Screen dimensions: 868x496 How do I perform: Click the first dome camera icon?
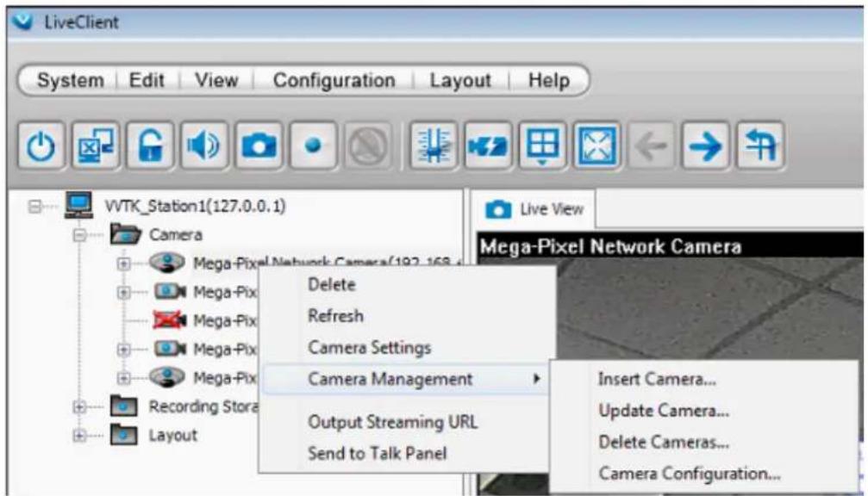click(x=167, y=262)
